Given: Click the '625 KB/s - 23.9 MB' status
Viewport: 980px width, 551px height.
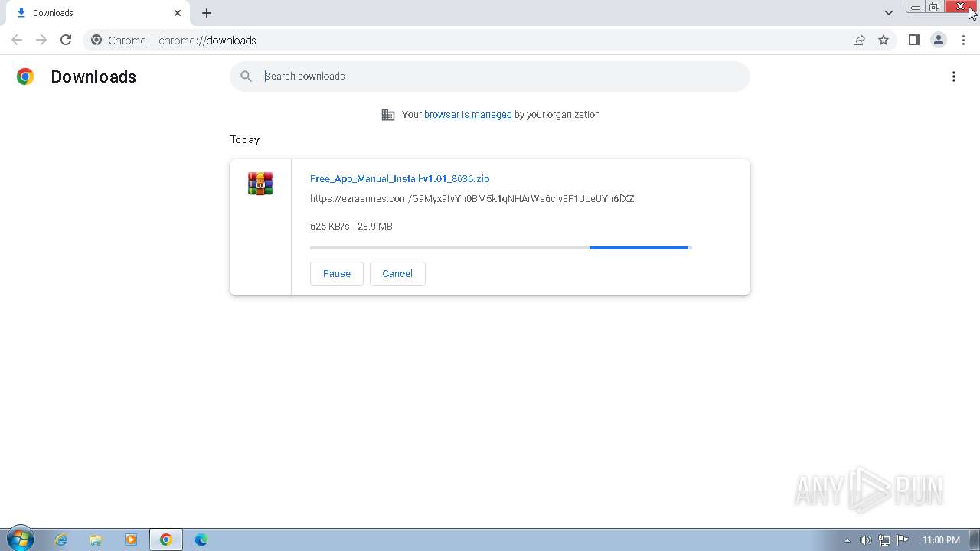Looking at the screenshot, I should coord(351,226).
